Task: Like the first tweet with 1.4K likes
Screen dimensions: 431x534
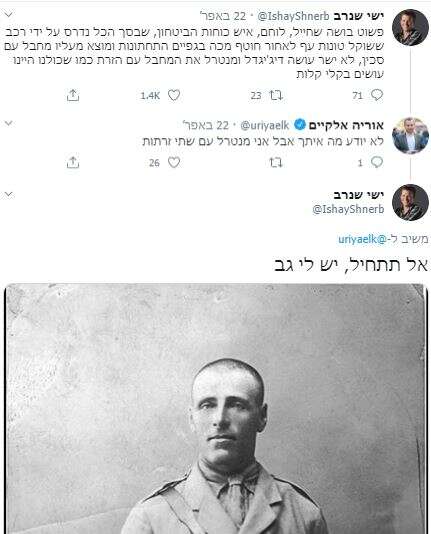Action: tap(174, 95)
